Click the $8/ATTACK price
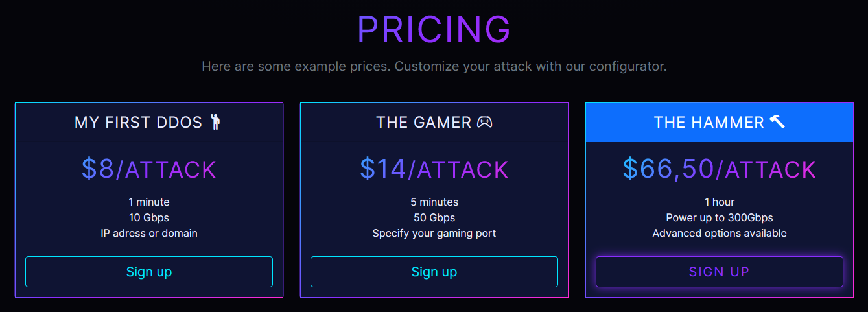This screenshot has width=868, height=312. point(148,169)
